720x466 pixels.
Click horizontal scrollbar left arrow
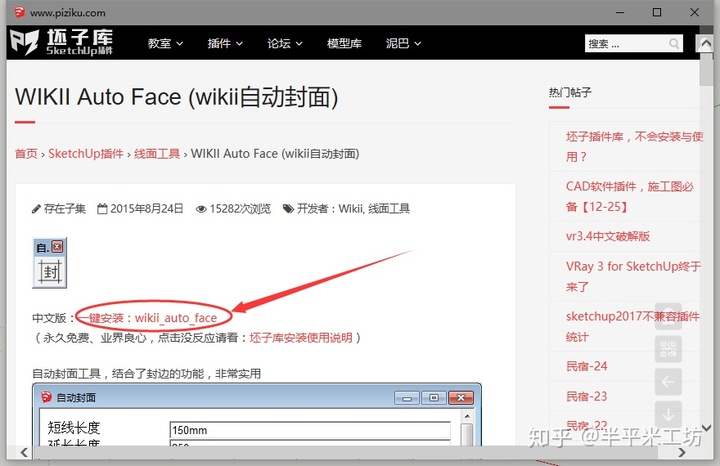point(24,453)
